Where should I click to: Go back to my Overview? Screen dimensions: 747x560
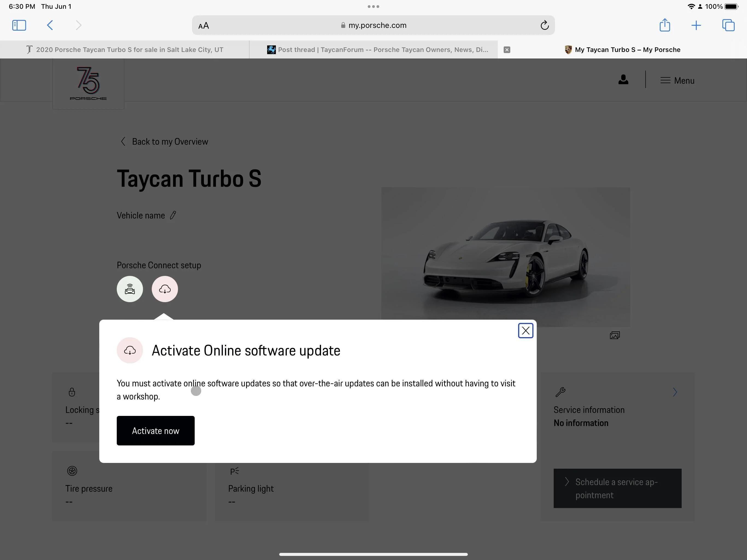(x=164, y=142)
